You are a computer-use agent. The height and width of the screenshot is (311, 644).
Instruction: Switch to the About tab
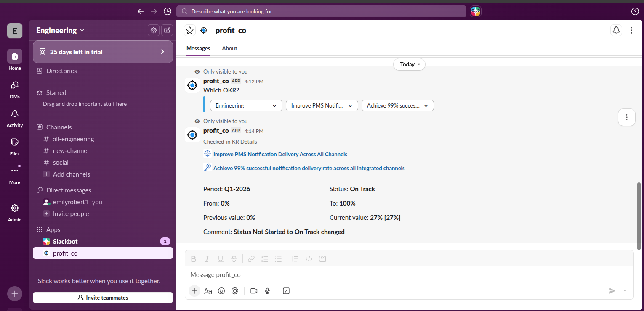tap(229, 48)
